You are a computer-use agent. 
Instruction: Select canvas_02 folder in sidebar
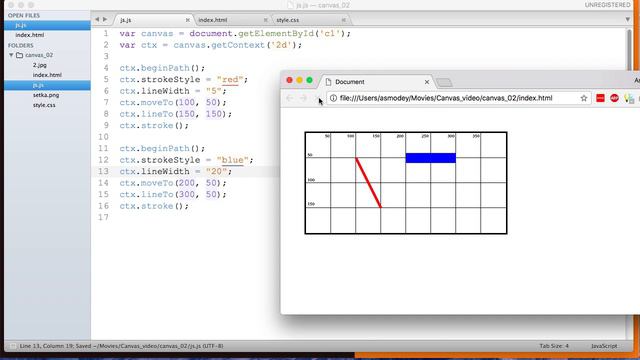(x=39, y=55)
